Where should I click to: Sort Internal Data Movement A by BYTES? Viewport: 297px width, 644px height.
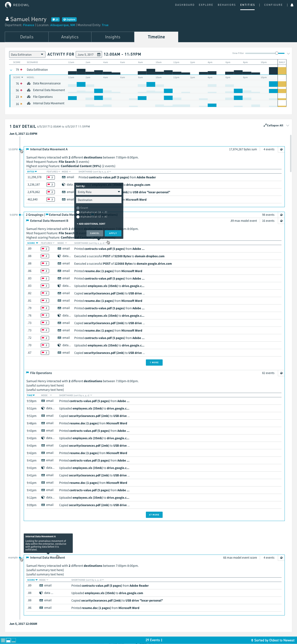tap(32, 172)
